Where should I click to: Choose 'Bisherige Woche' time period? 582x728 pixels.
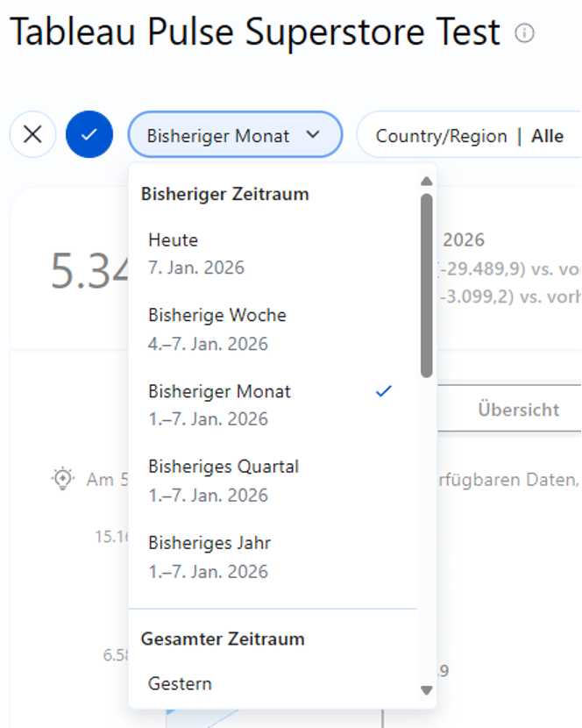[217, 315]
